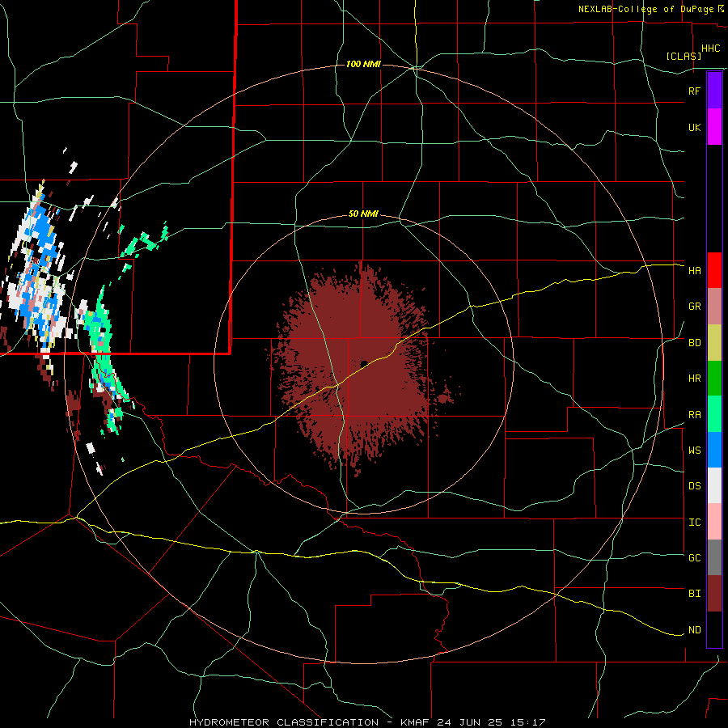Click the magenta UK legend color swatch

[x=714, y=127]
